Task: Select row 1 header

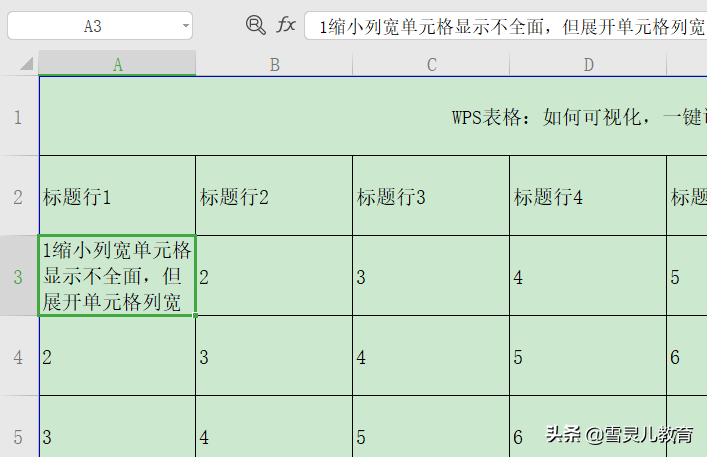Action: click(x=19, y=116)
